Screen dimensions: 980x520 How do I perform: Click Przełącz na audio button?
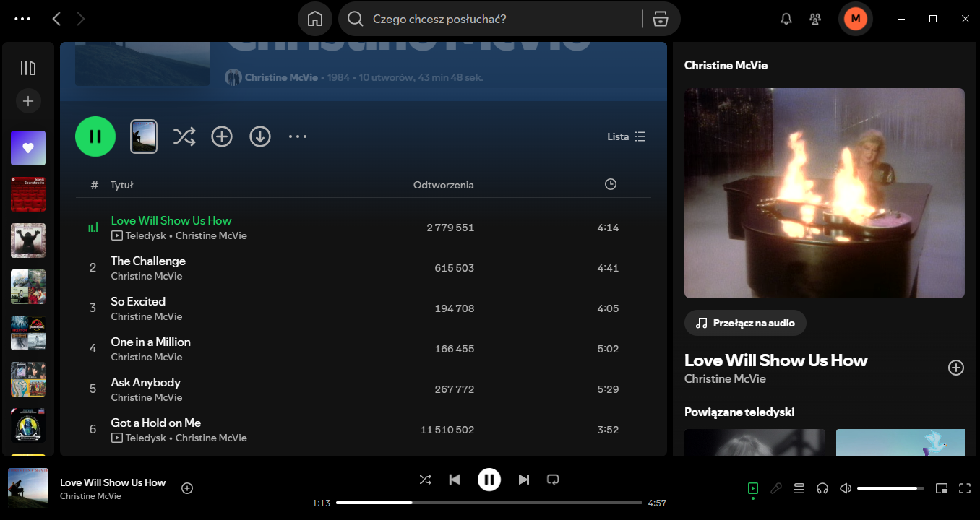(745, 323)
